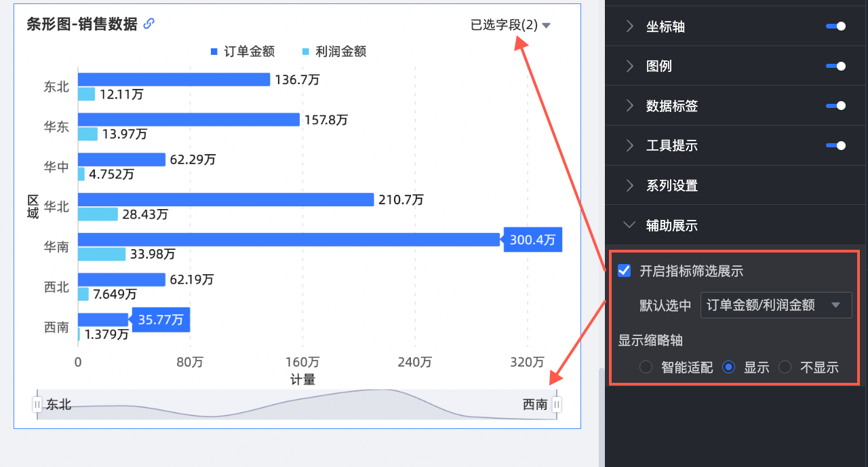This screenshot has height=467, width=868.
Task: Click the right thumbnail axis handle
Action: click(557, 405)
